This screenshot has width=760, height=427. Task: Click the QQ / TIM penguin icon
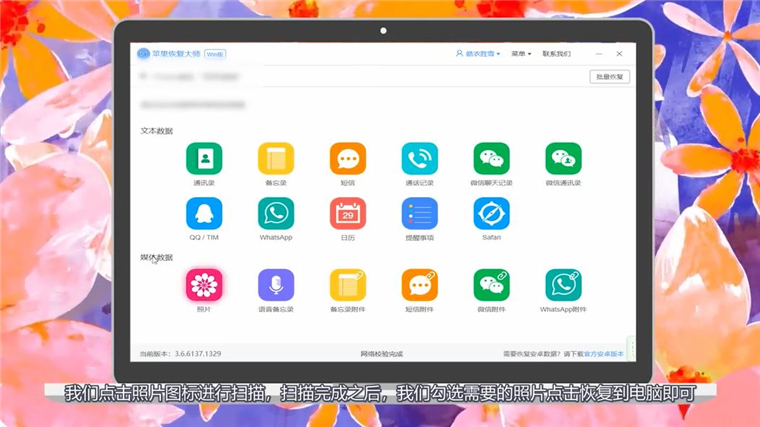(204, 213)
